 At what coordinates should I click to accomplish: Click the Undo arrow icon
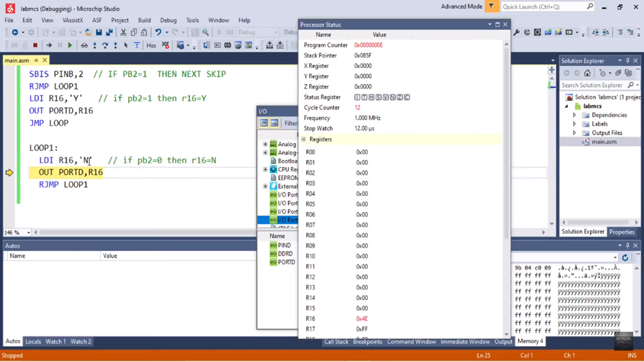pos(158,32)
